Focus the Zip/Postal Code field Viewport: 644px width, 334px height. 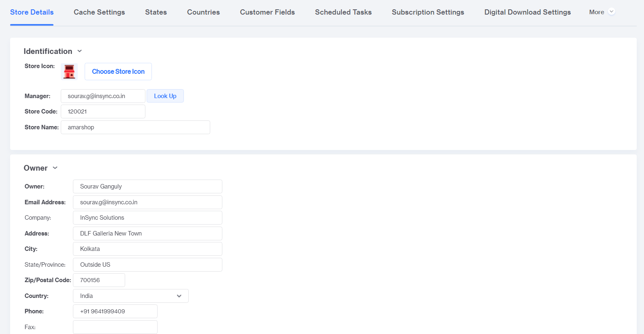99,280
